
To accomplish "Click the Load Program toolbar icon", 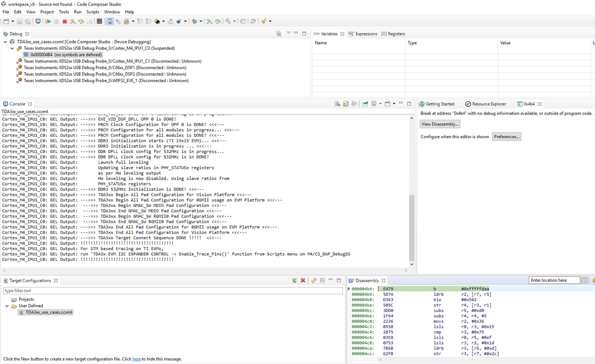I will tap(127, 21).
